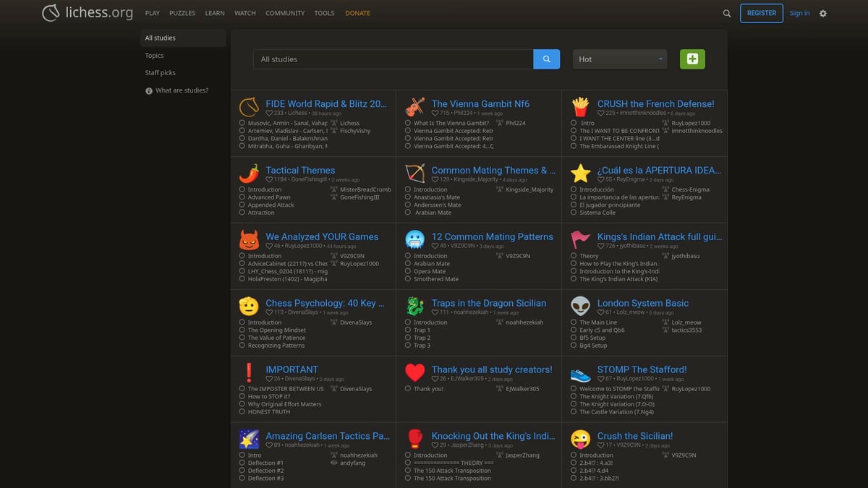Select the Smothered Mate chapter bullet
The image size is (868, 488).
click(x=408, y=279)
